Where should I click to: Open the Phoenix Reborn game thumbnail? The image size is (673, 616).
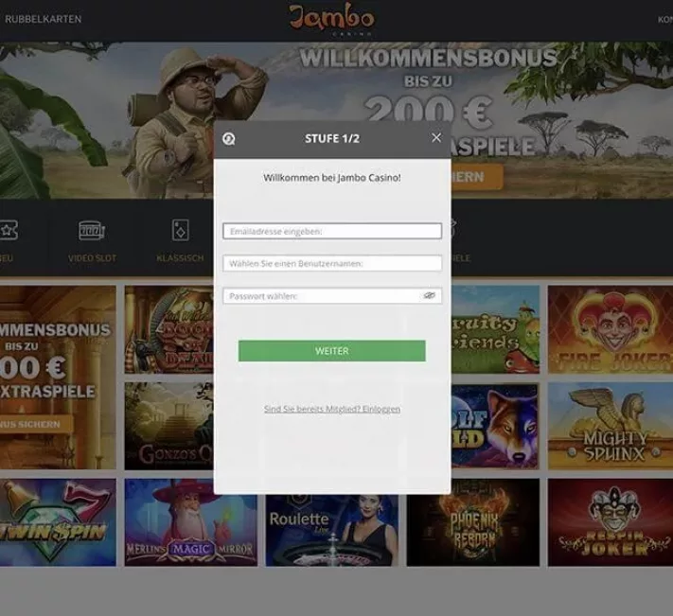(473, 530)
